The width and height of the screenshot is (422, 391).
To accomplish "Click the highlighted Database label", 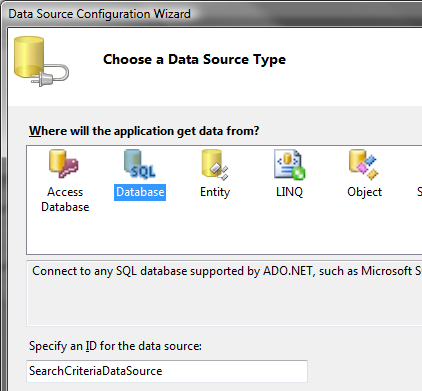I will (x=140, y=192).
